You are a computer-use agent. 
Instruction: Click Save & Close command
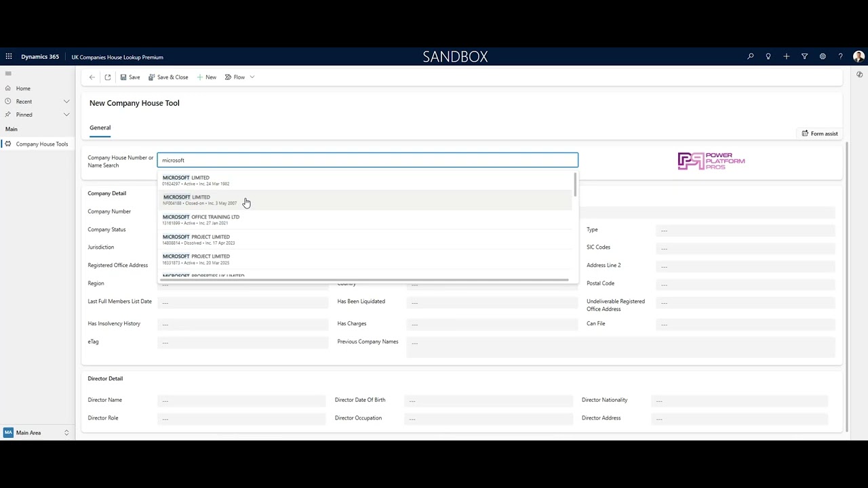tap(168, 77)
